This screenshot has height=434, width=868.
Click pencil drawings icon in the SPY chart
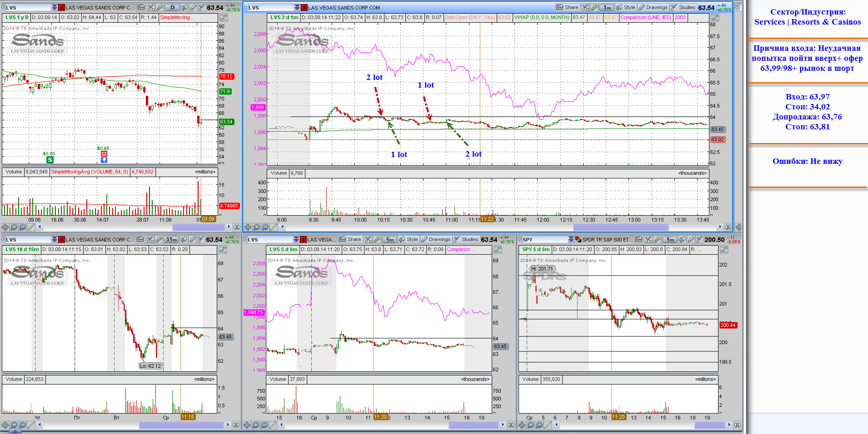click(691, 240)
